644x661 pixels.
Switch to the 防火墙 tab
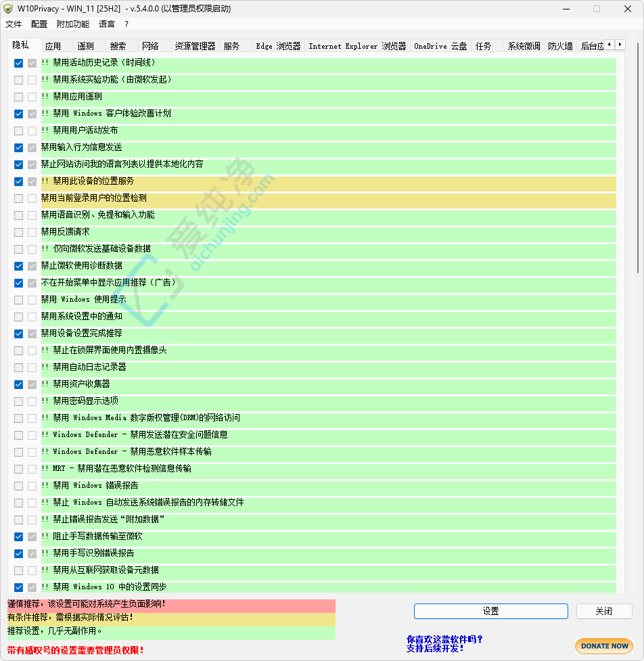click(561, 46)
